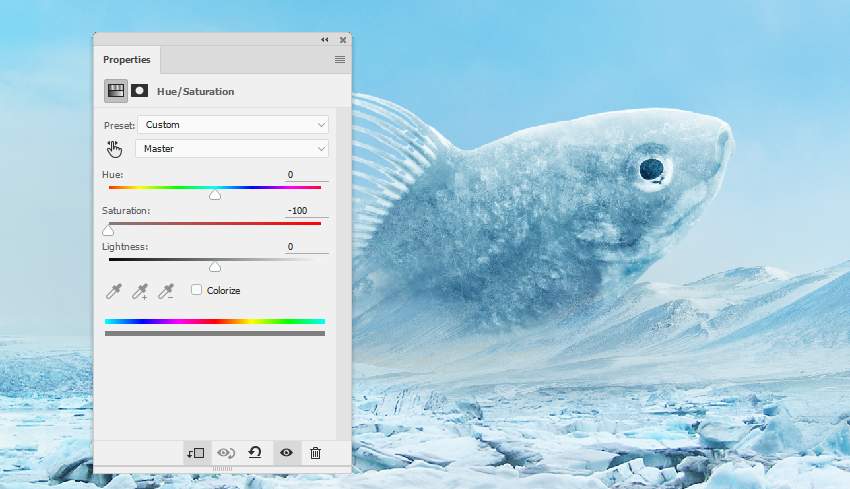Click the Saturation slider handle
Screen dimensions: 850x489
108,231
